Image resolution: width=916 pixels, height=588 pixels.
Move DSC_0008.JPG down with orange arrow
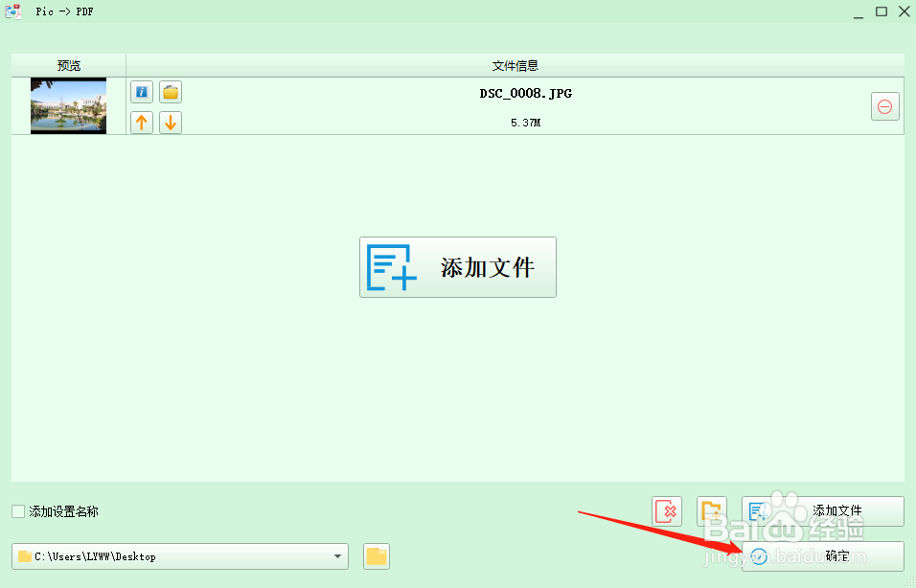(x=170, y=122)
